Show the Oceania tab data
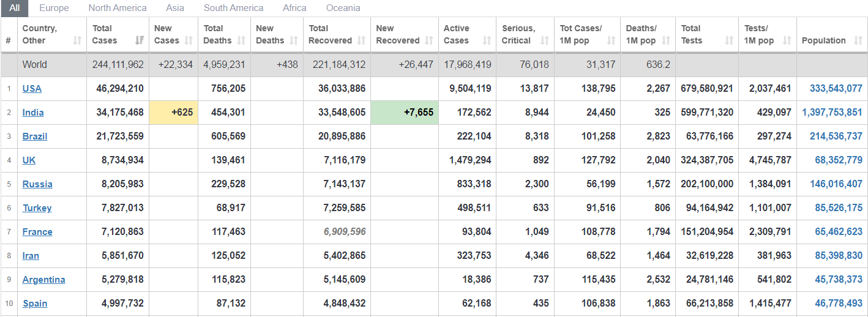Image resolution: width=868 pixels, height=317 pixels. point(343,8)
